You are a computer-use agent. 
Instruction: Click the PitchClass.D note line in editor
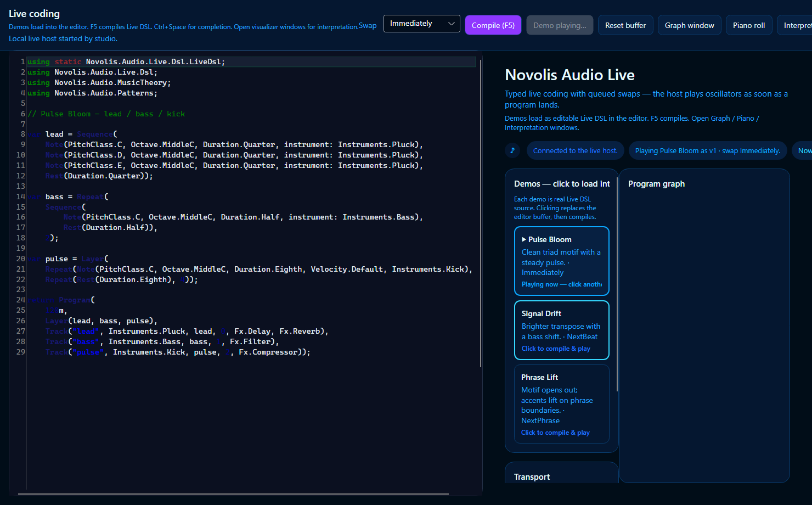point(234,155)
